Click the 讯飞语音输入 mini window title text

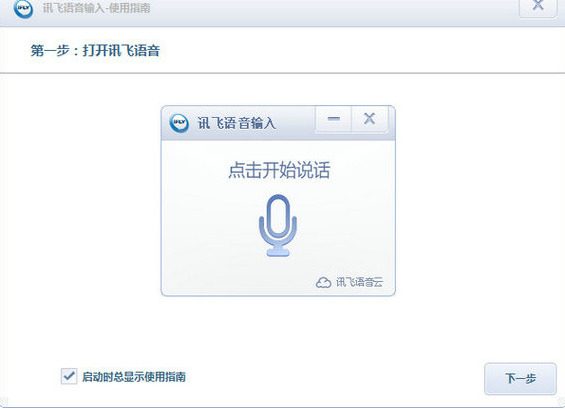[x=237, y=123]
